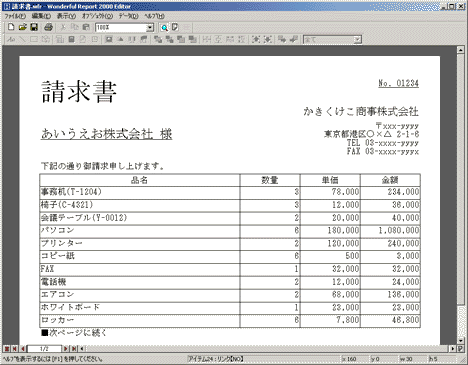Image resolution: width=468 pixels, height=365 pixels.
Task: Print the invoice using the printer icon
Action: (x=48, y=27)
